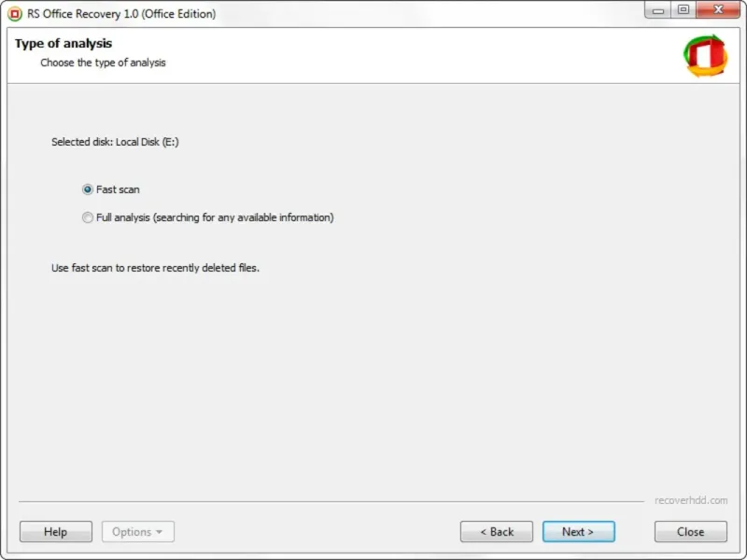The image size is (747, 560).
Task: Click the Office Recovery logo in the header
Action: coord(705,55)
